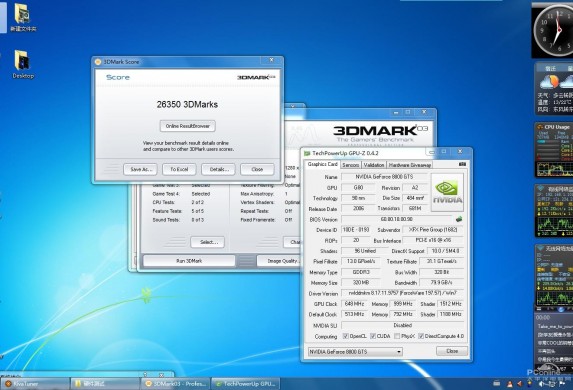Click the NVIDIA SLI Disabled field
This screenshot has width=573, height=390.
[402, 325]
